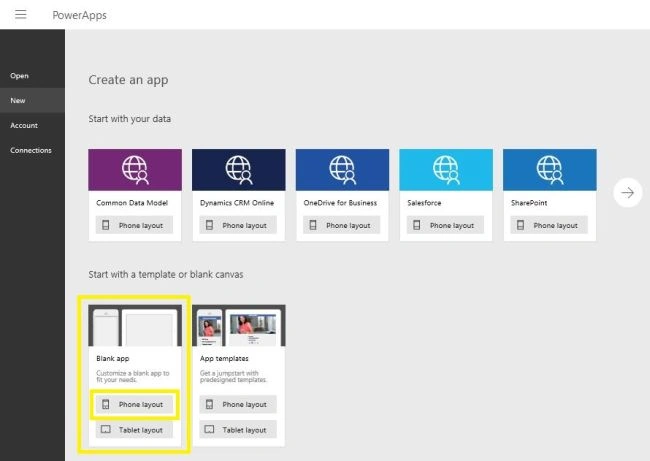Viewport: 650px width, 461px height.
Task: Choose Phone layout for Blank app
Action: coord(134,404)
